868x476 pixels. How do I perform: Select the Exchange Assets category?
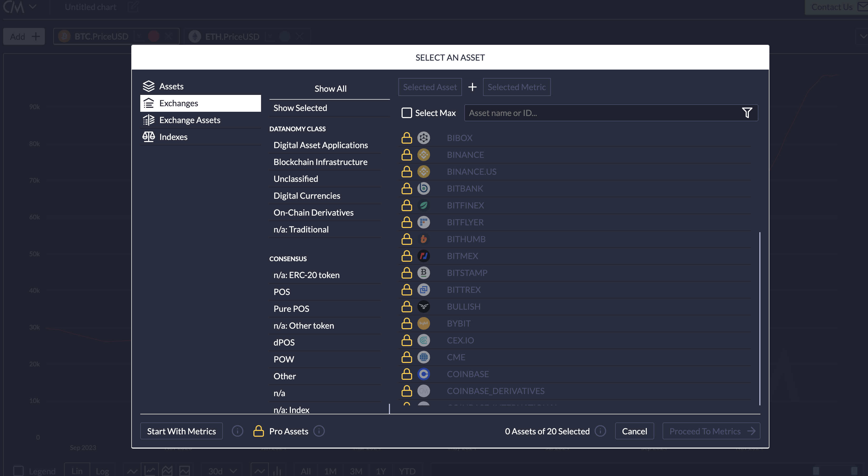[190, 120]
